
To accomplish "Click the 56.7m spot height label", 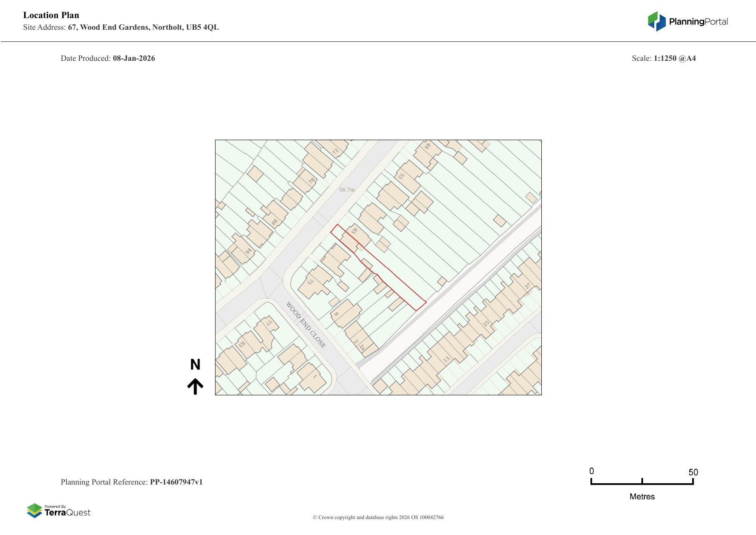I will pos(347,190).
